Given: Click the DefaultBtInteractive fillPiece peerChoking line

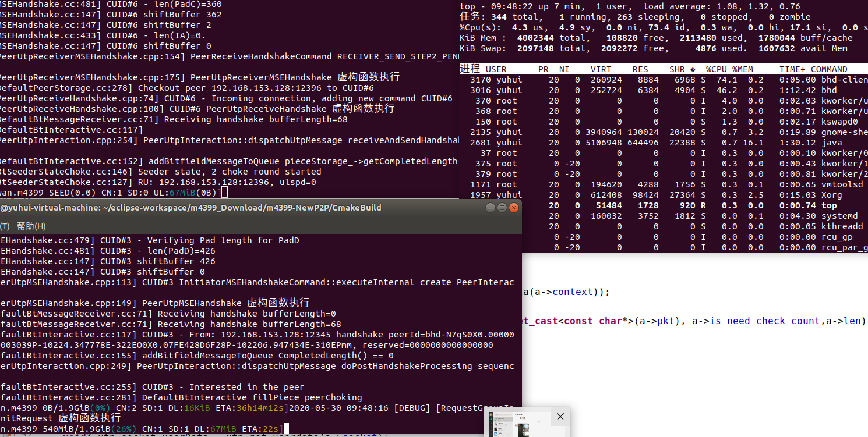Looking at the screenshot, I should [x=181, y=397].
